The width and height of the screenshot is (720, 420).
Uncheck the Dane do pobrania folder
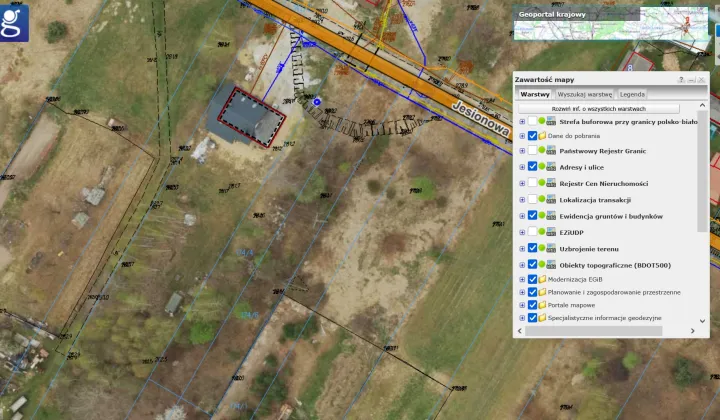point(532,136)
